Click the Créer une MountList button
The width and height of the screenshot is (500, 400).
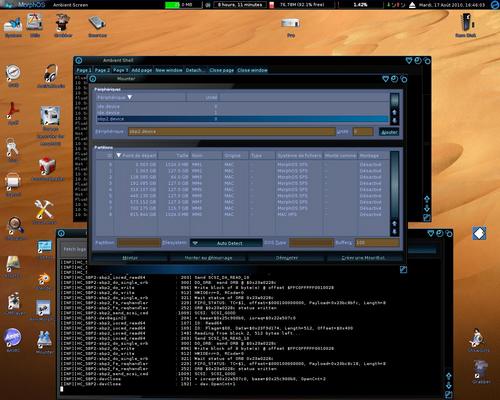(363, 258)
